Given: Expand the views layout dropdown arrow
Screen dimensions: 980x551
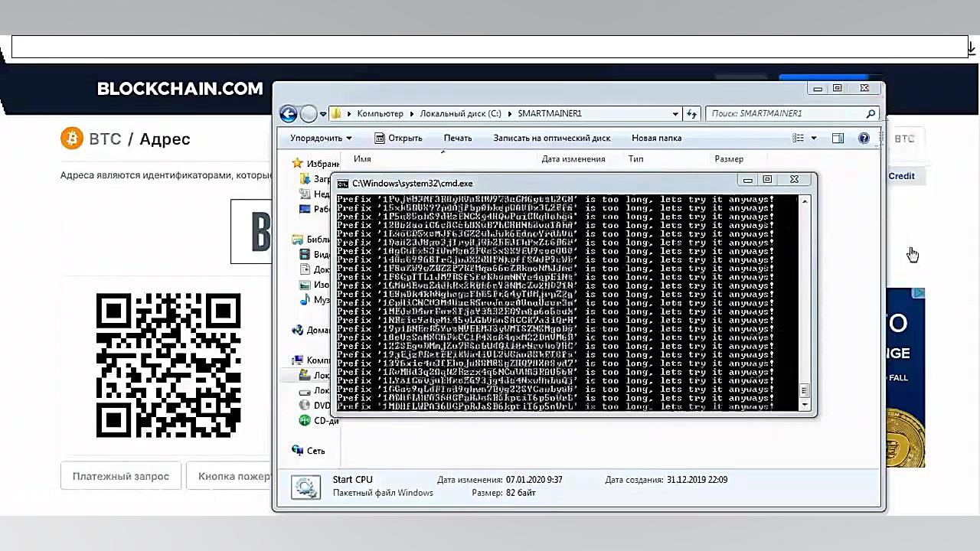Looking at the screenshot, I should tap(813, 138).
